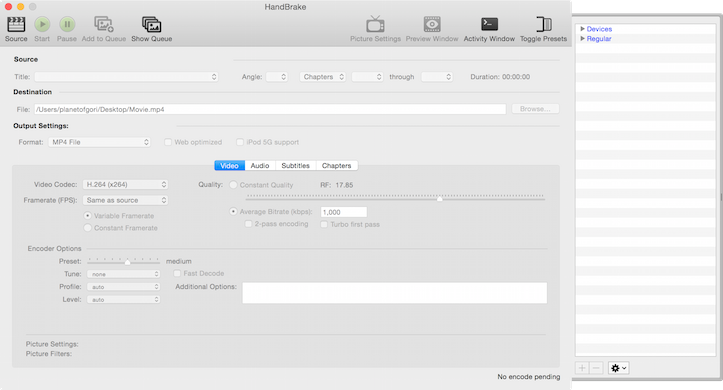Open the start chapter dropdown
The width and height of the screenshot is (723, 390).
coord(367,77)
